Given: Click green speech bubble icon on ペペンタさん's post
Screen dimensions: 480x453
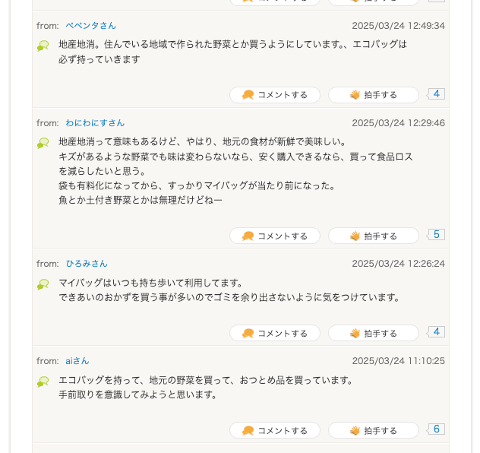Looking at the screenshot, I should pyautogui.click(x=43, y=46).
